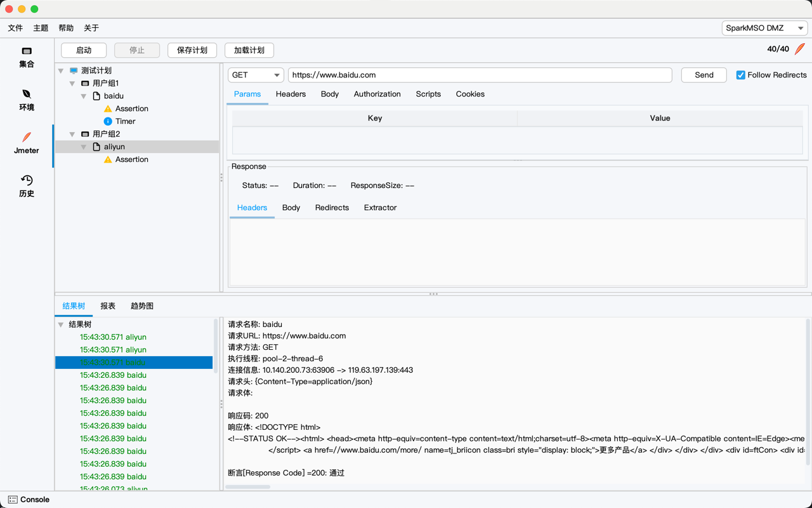Open the GET method dropdown
The image size is (812, 508).
coord(256,75)
